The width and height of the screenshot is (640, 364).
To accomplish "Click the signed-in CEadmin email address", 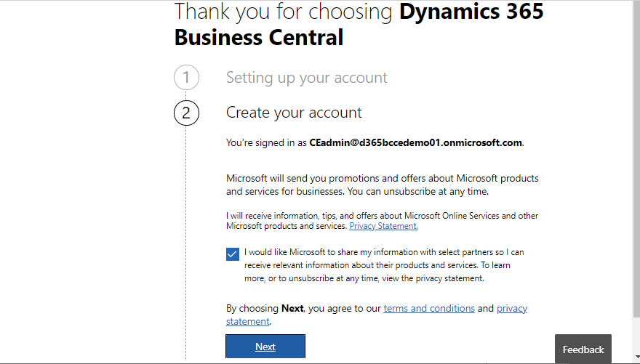I will pyautogui.click(x=415, y=143).
